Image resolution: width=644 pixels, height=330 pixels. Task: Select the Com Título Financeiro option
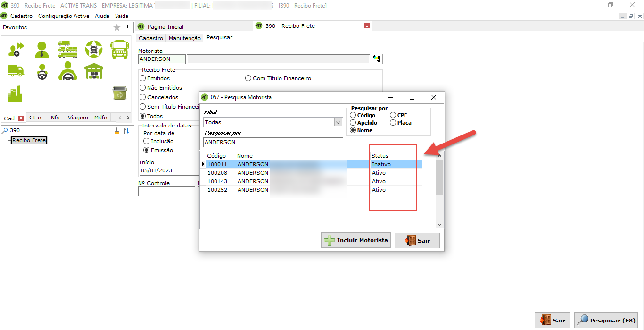(x=248, y=78)
